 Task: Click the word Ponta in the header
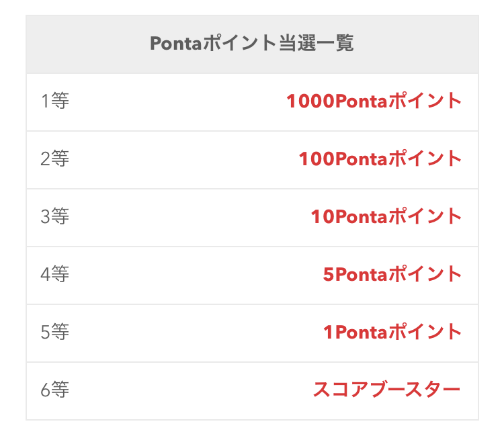pyautogui.click(x=176, y=44)
